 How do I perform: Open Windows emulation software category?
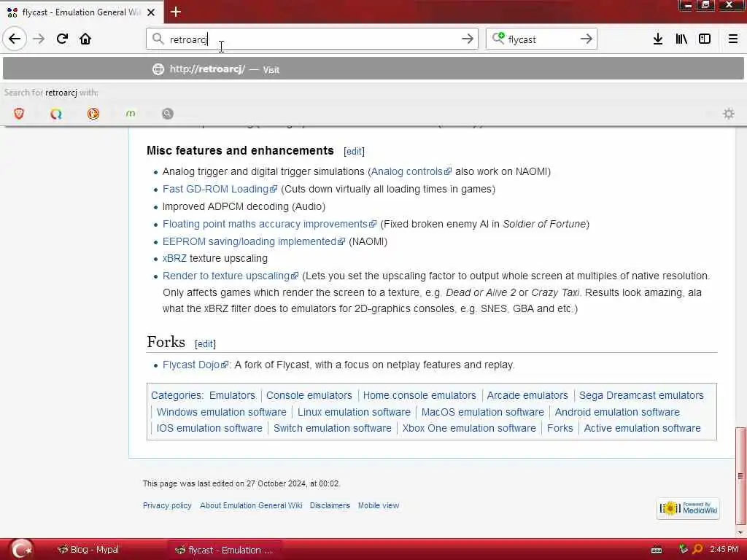(222, 412)
